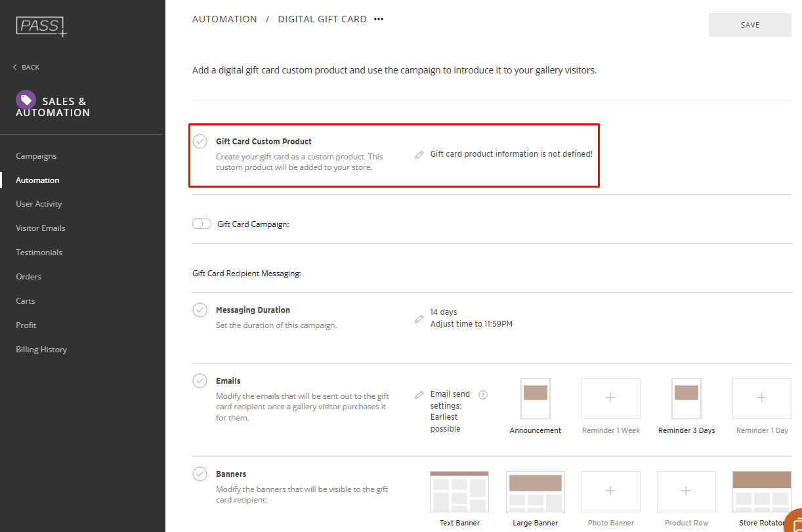The image size is (802, 532).
Task: Click pencil icon beside gift card product information
Action: tap(419, 155)
